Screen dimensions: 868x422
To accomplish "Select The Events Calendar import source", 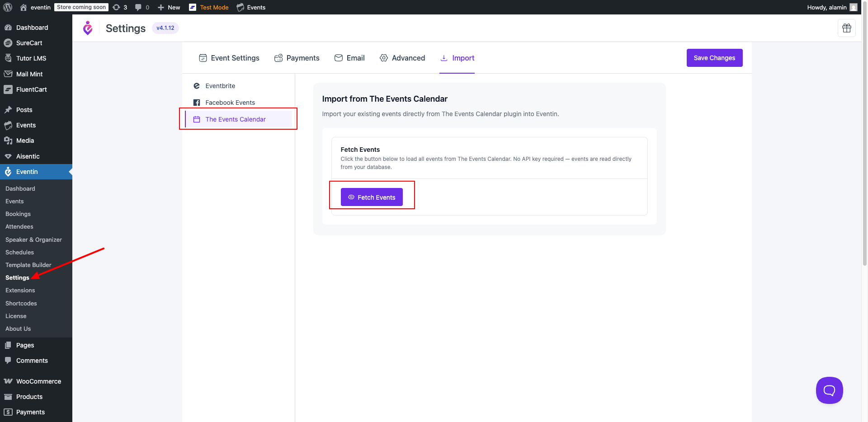I will pos(238,119).
